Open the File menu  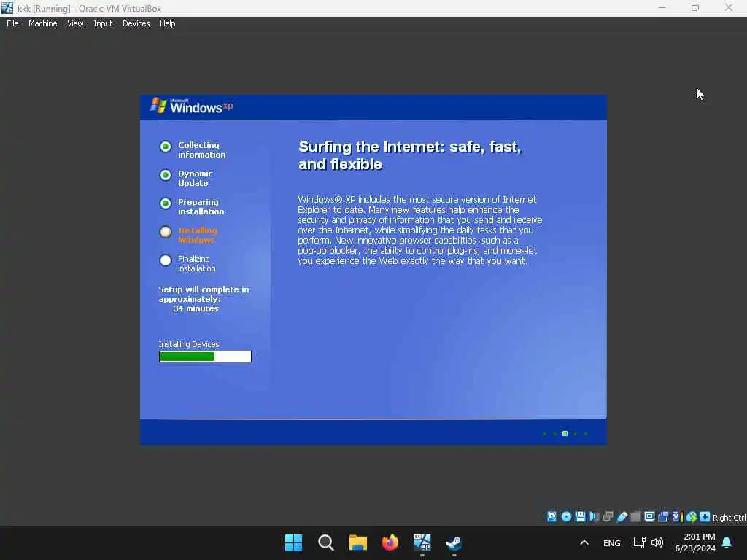(12, 23)
